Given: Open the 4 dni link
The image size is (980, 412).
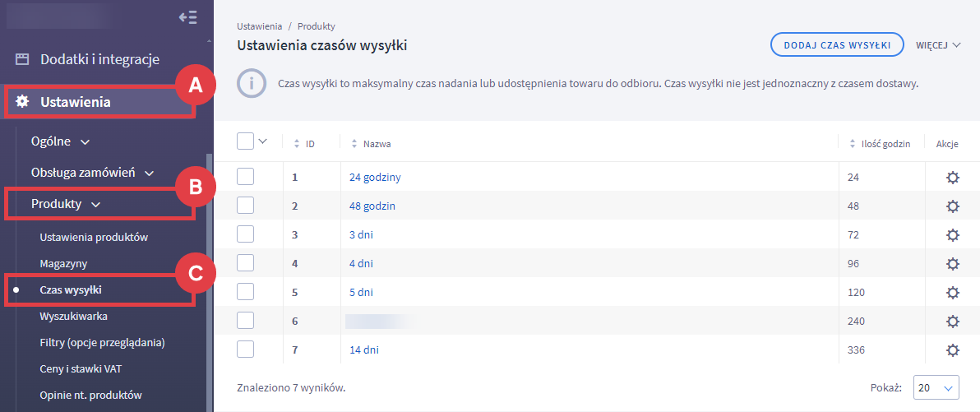Looking at the screenshot, I should (361, 264).
